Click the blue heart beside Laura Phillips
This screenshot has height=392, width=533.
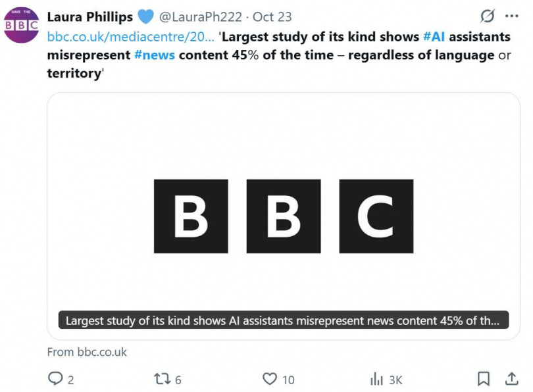pyautogui.click(x=145, y=16)
